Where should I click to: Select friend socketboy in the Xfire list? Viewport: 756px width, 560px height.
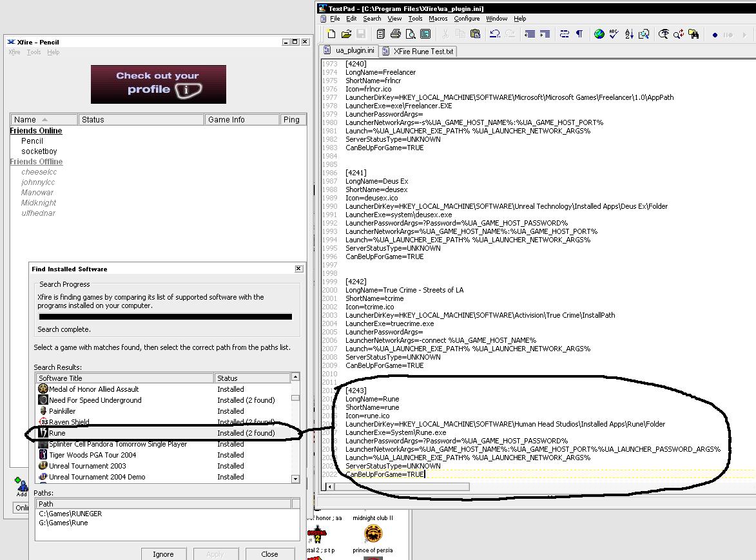39,151
